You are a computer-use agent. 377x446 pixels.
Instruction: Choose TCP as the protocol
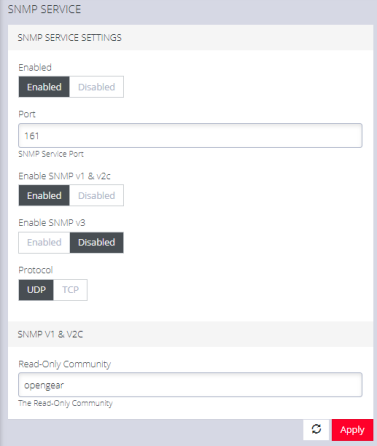(70, 290)
